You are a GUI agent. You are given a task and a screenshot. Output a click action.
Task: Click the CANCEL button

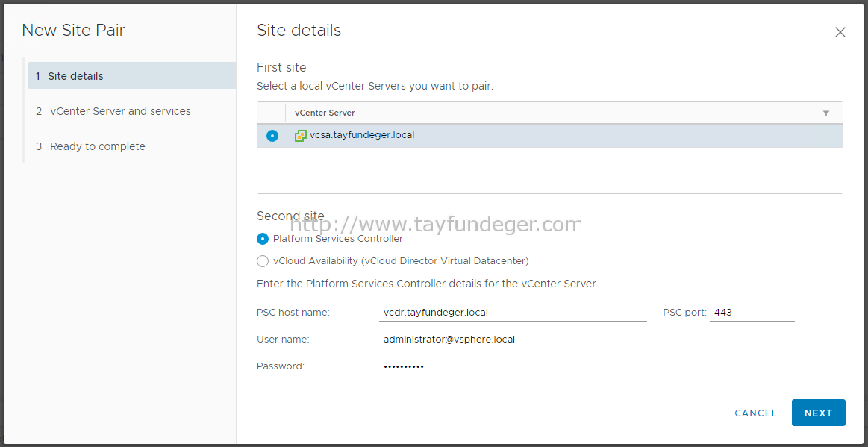(x=755, y=413)
